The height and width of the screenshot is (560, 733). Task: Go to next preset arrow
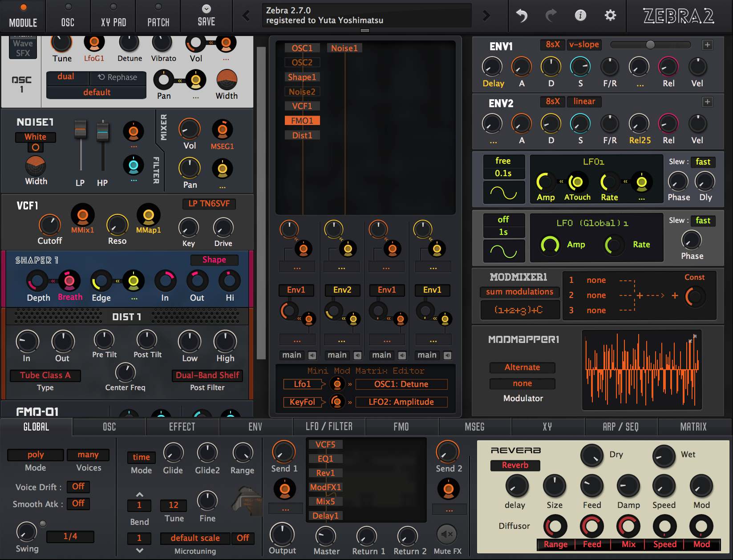(486, 16)
